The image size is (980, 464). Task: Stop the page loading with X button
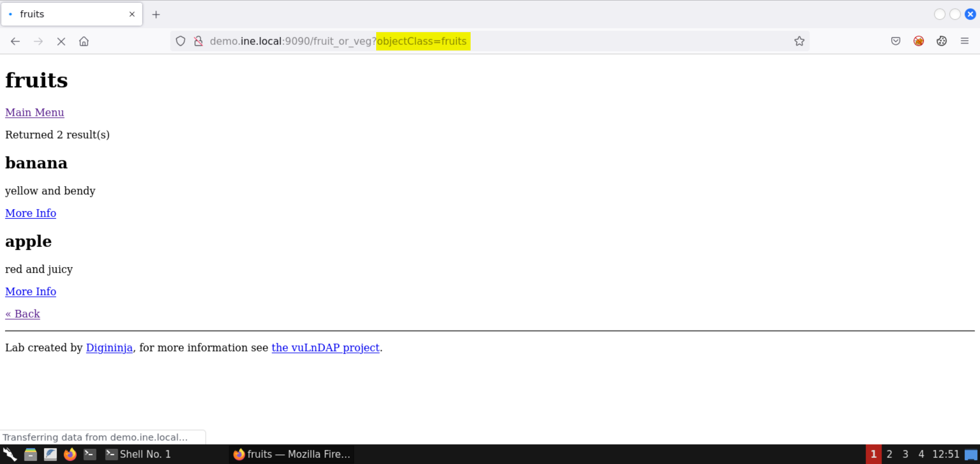[61, 41]
